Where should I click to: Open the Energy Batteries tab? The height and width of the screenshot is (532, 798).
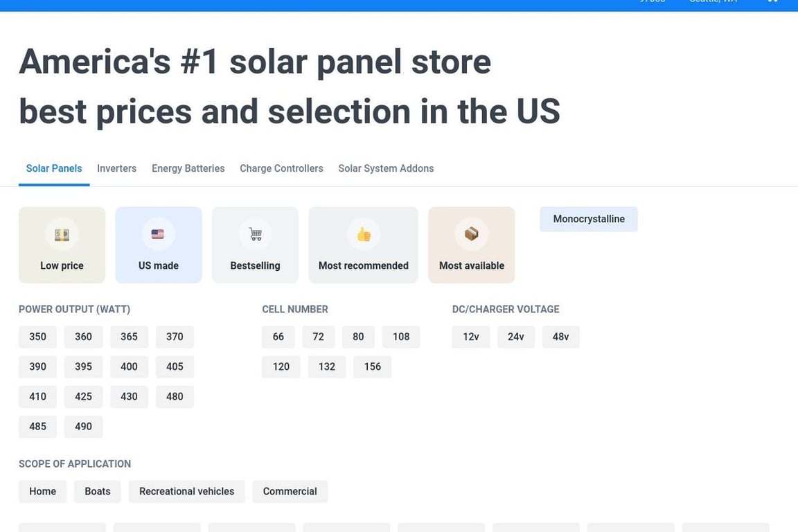[x=188, y=168]
